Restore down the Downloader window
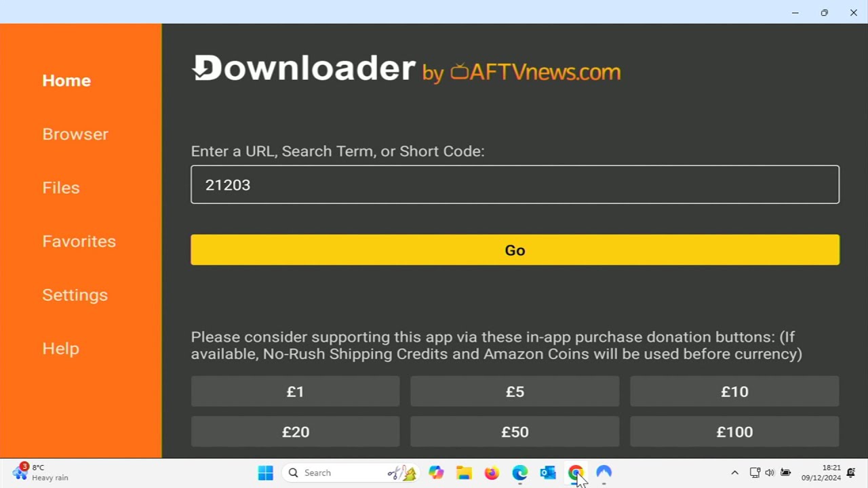 (x=824, y=12)
